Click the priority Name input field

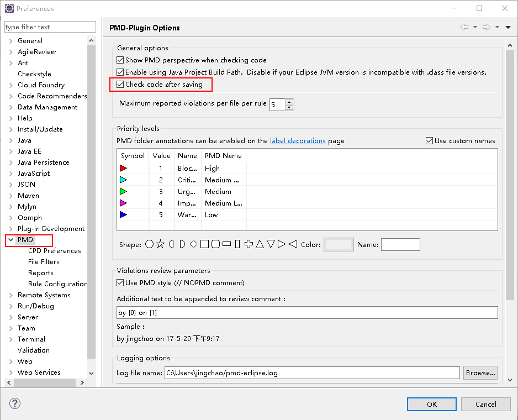(x=400, y=245)
